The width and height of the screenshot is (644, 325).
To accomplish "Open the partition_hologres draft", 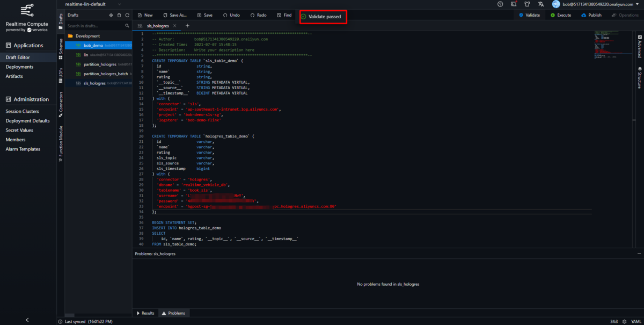I will tap(98, 64).
